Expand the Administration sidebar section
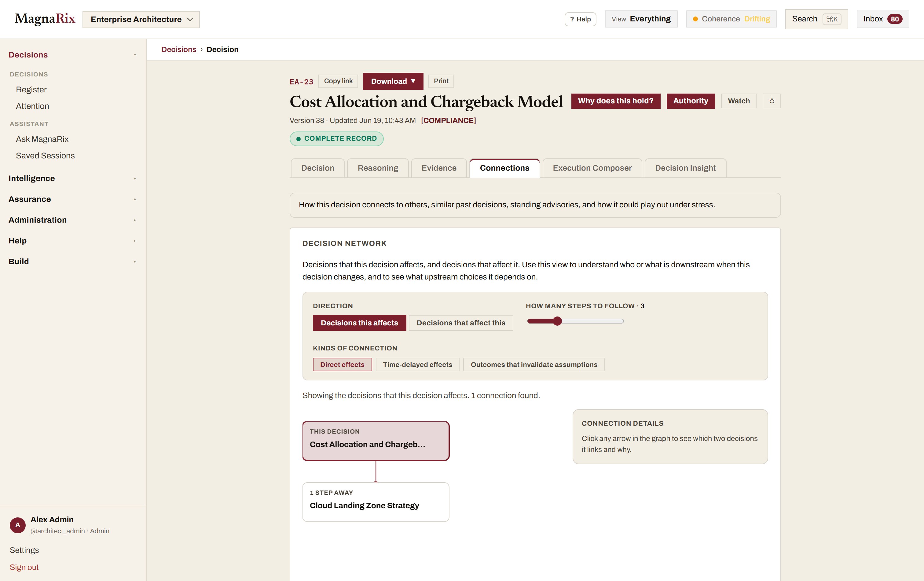This screenshot has width=924, height=581. (73, 220)
